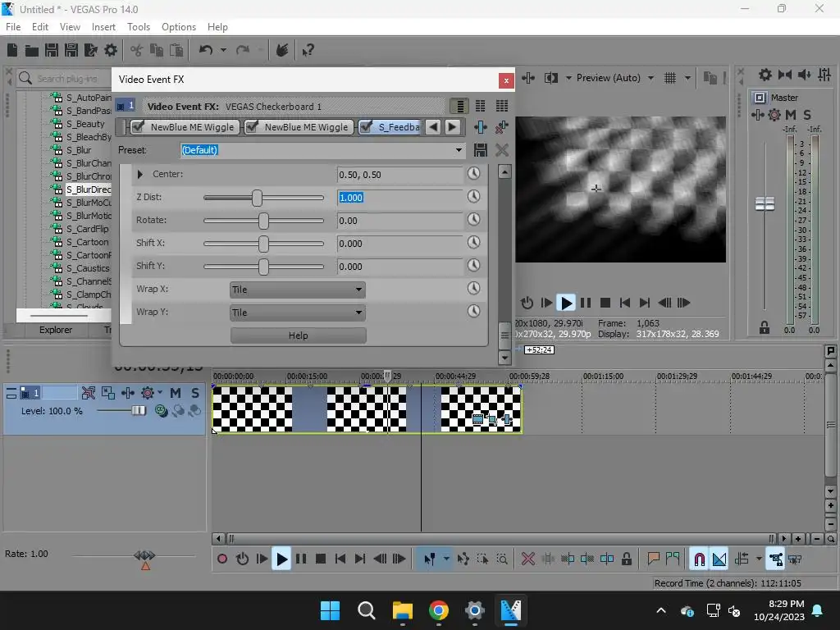This screenshot has width=840, height=630.
Task: Show next plug-in in chain arrow
Action: tap(452, 127)
